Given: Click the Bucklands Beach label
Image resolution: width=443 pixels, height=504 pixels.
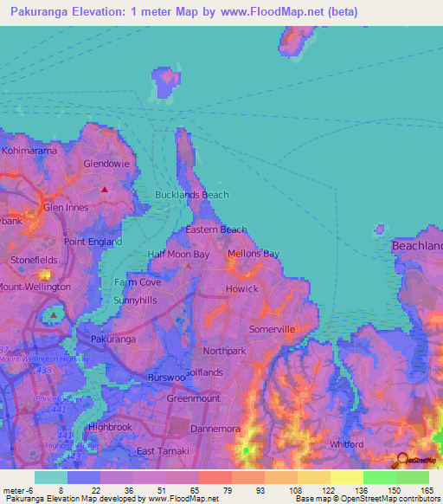Looking at the screenshot, I should [192, 195].
